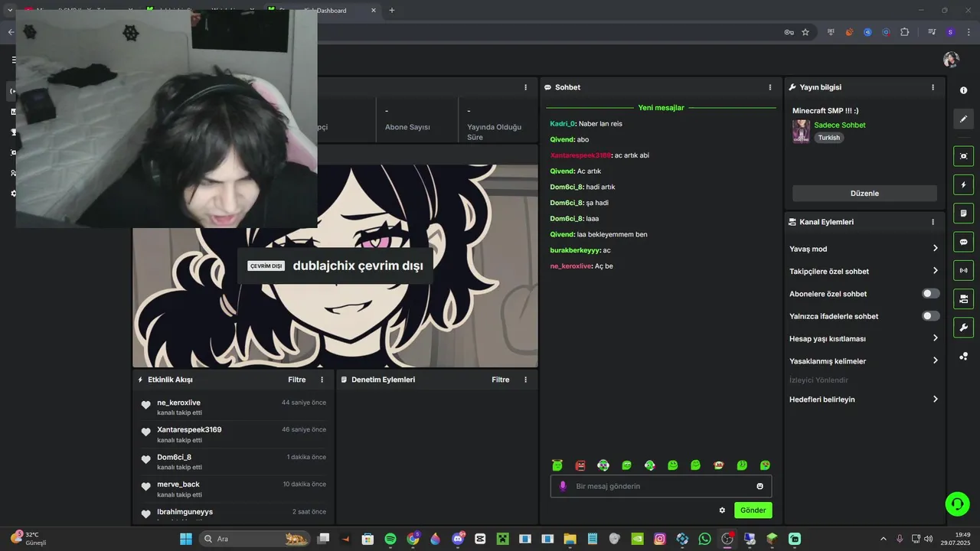Open the Chrome three-dot menu
This screenshot has height=551, width=980.
click(x=969, y=32)
